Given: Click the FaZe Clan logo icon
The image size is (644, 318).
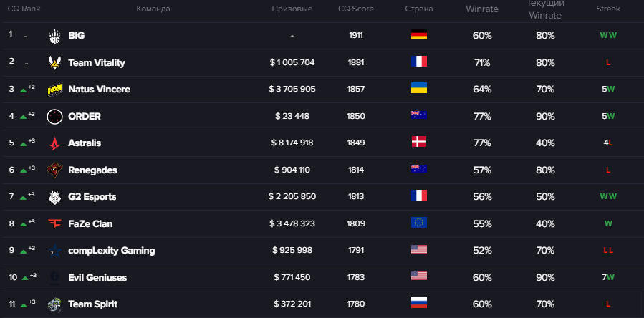Looking at the screenshot, I should [x=55, y=223].
